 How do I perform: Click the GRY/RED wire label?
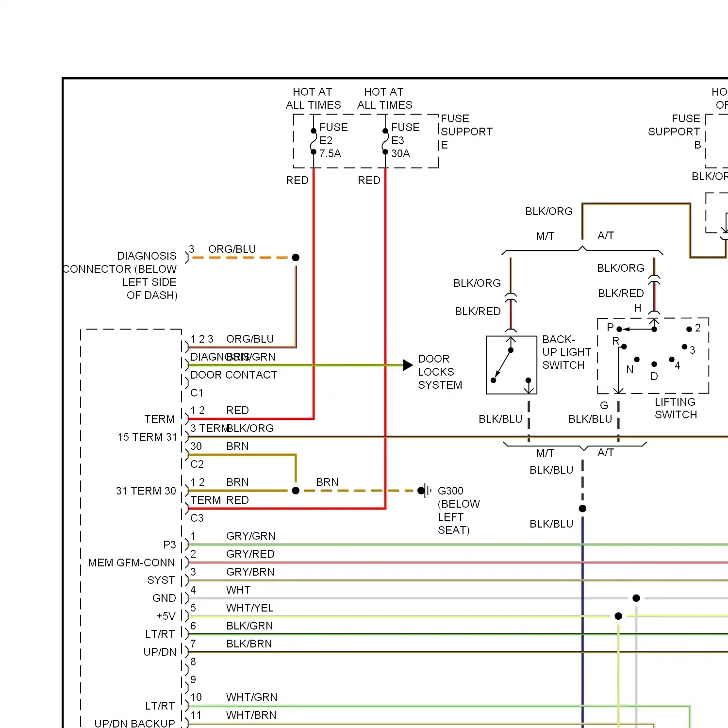(x=250, y=554)
